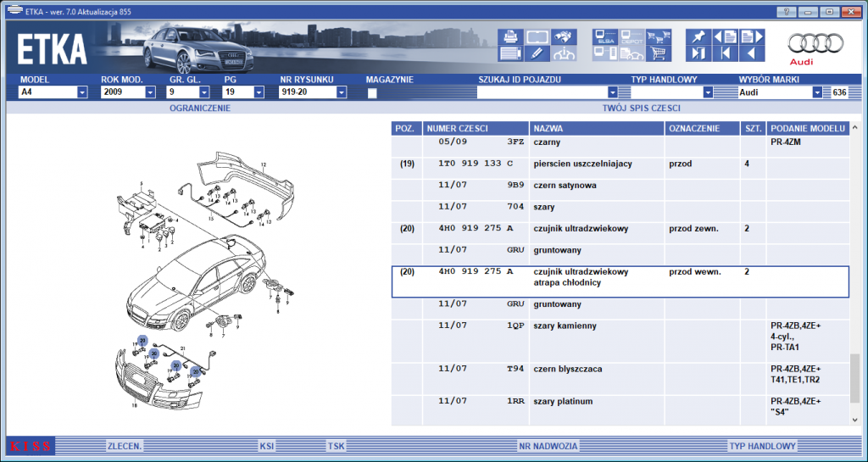Image resolution: width=868 pixels, height=462 pixels.
Task: Open the ELSA link icon
Action: pyautogui.click(x=604, y=37)
